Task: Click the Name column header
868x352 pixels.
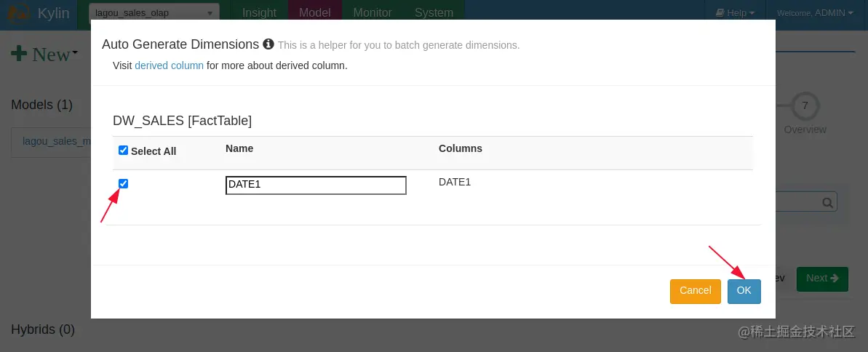Action: [239, 148]
